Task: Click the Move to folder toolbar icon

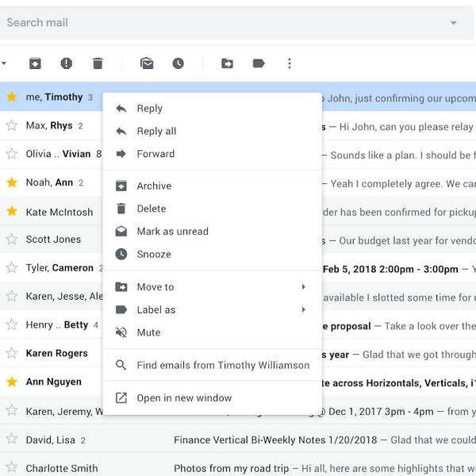Action: [x=228, y=63]
